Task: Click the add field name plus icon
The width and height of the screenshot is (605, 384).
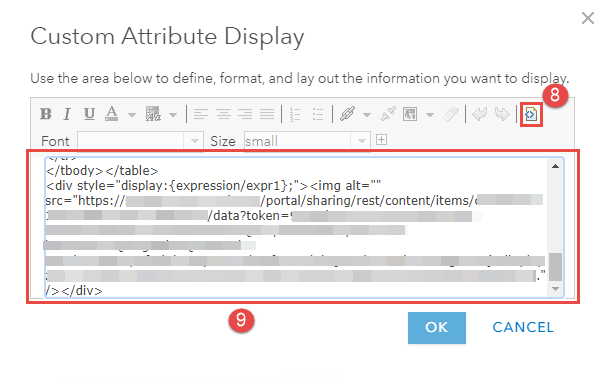Action: coord(381,140)
